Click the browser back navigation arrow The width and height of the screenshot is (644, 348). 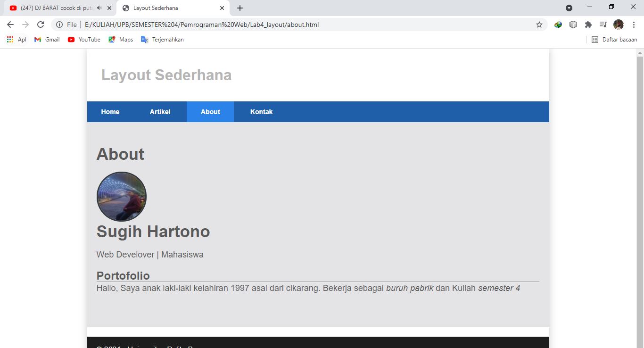pyautogui.click(x=9, y=24)
